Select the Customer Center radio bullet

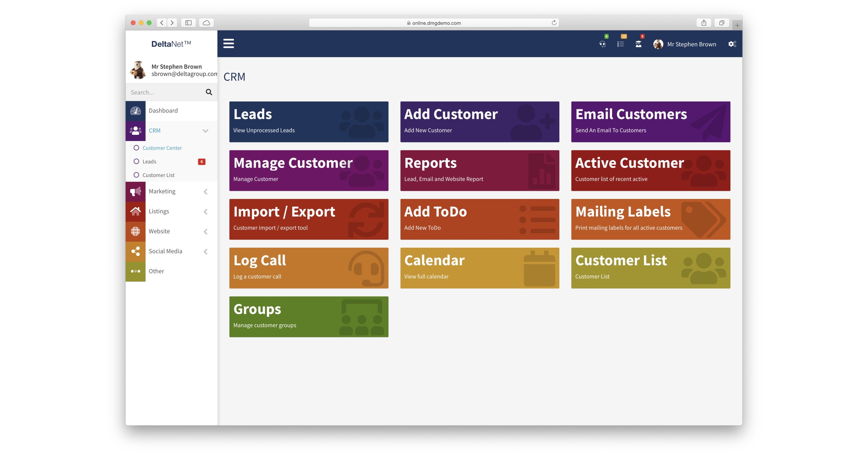coord(136,148)
